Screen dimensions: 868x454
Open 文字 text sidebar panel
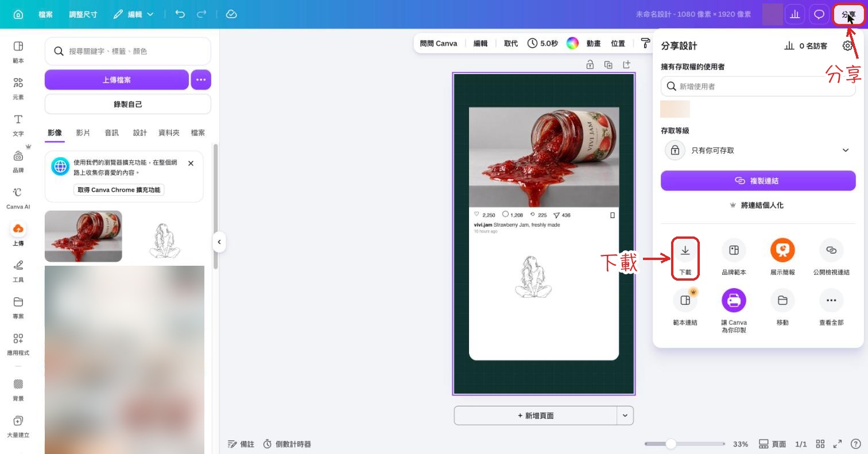click(x=18, y=125)
